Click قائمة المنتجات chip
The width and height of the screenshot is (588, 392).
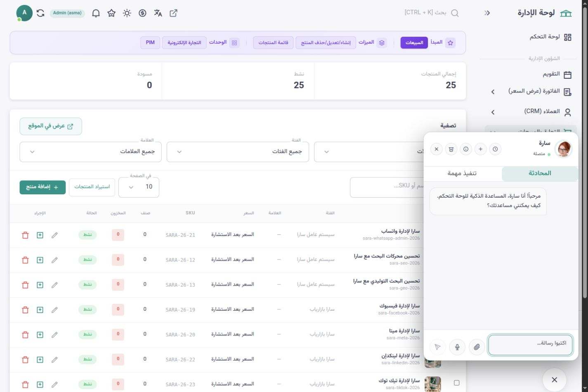click(x=274, y=43)
